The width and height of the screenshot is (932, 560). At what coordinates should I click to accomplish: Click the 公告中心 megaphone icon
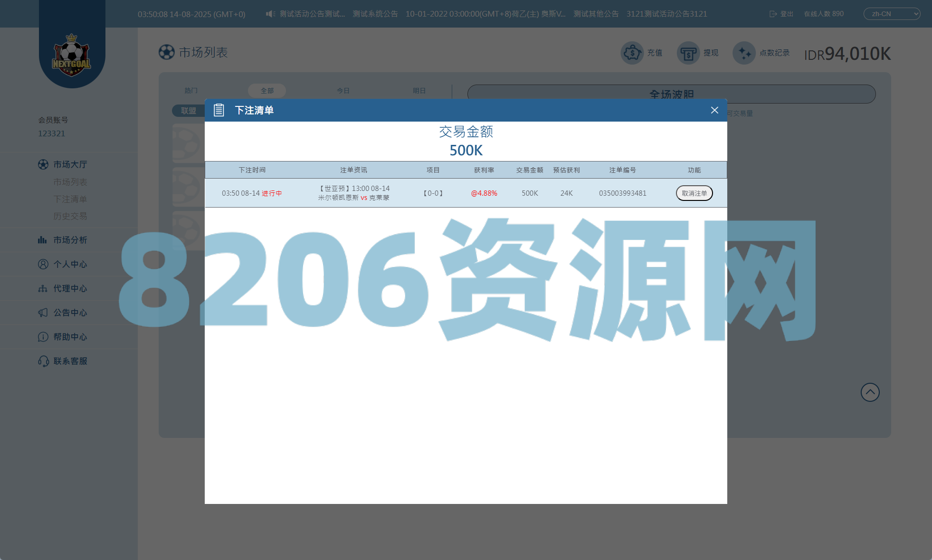coord(43,313)
